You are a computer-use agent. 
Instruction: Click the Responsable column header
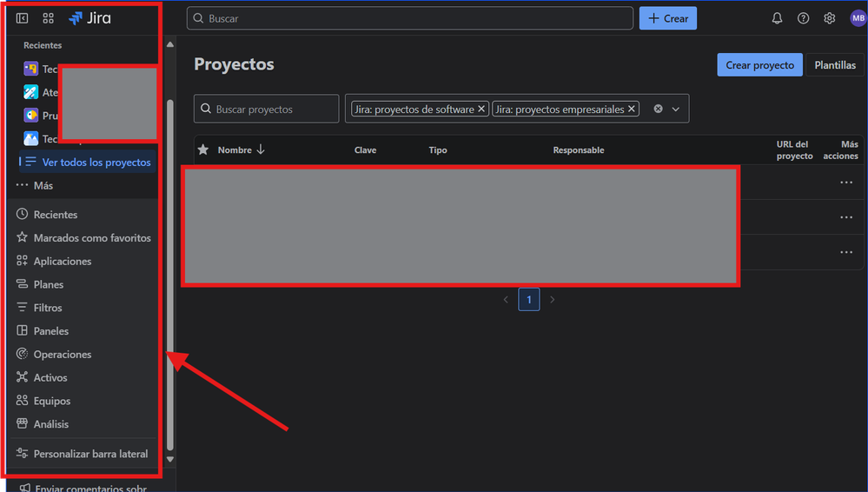579,150
